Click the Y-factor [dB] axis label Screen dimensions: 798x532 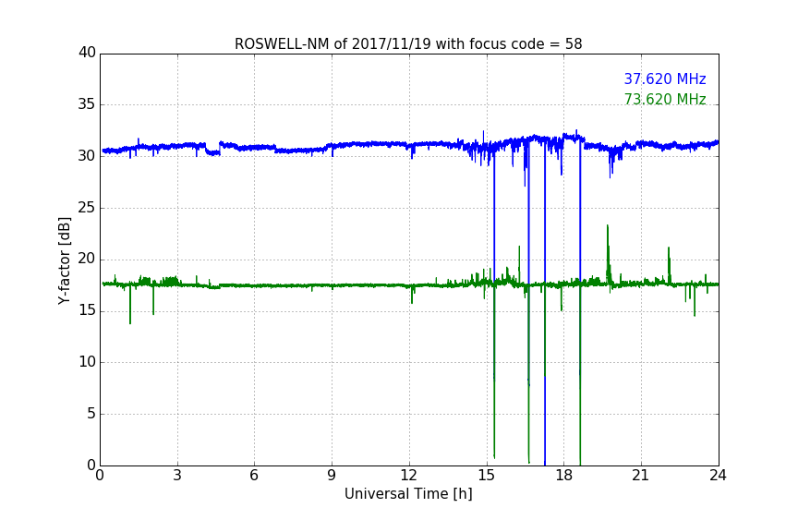point(64,260)
